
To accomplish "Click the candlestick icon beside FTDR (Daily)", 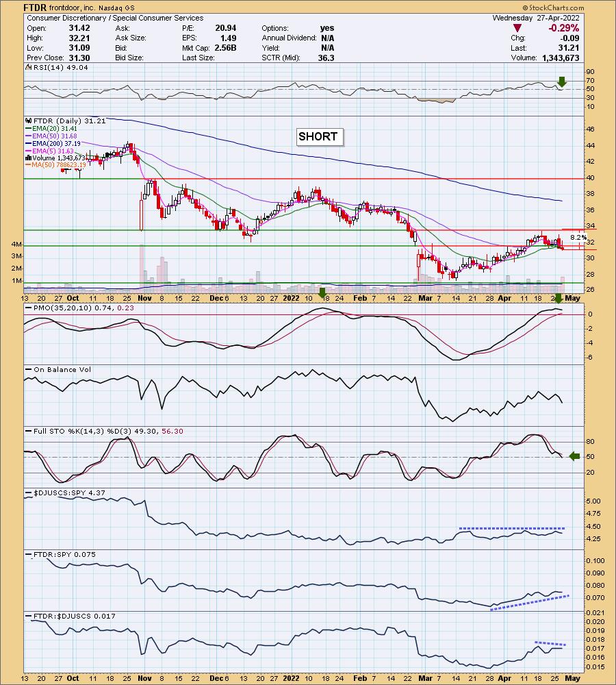I will click(x=29, y=121).
